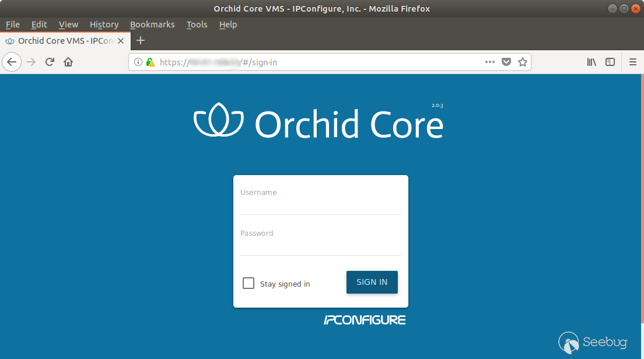Enable the Stay signed in checkbox
The height and width of the screenshot is (359, 644).
(x=248, y=283)
